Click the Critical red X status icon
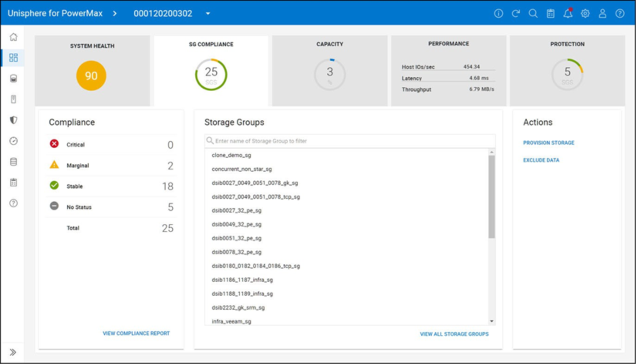 point(54,144)
